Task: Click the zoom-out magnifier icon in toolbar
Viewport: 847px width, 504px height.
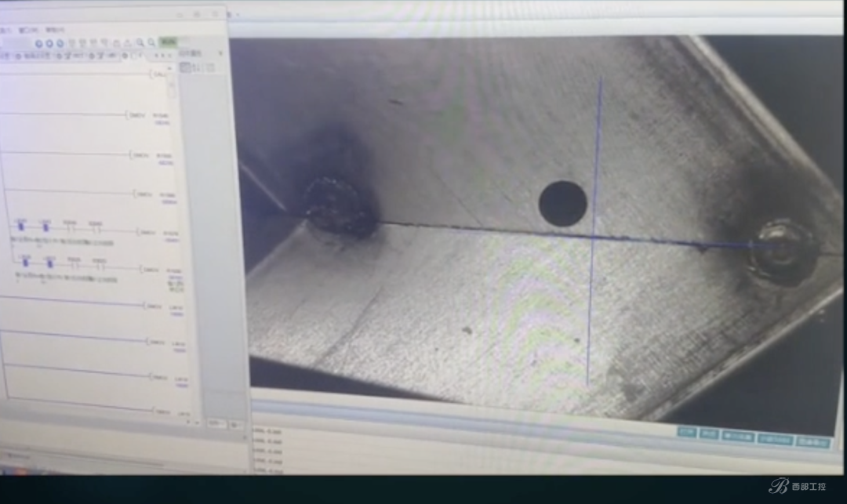Action: pos(152,42)
